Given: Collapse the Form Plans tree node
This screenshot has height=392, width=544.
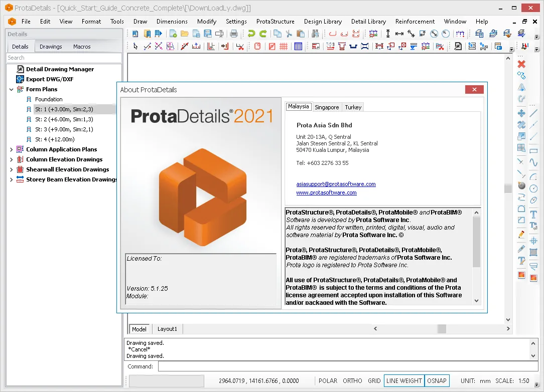Looking at the screenshot, I should pos(12,89).
